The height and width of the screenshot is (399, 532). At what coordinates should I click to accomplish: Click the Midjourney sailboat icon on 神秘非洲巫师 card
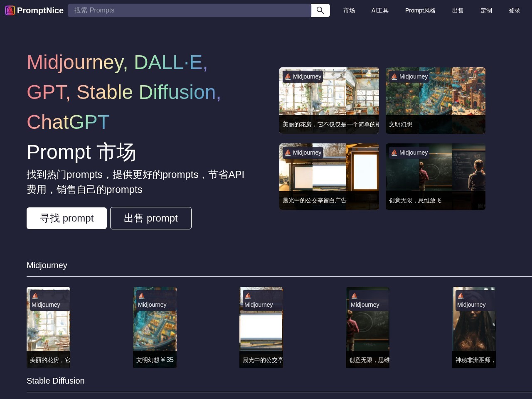tap(461, 296)
